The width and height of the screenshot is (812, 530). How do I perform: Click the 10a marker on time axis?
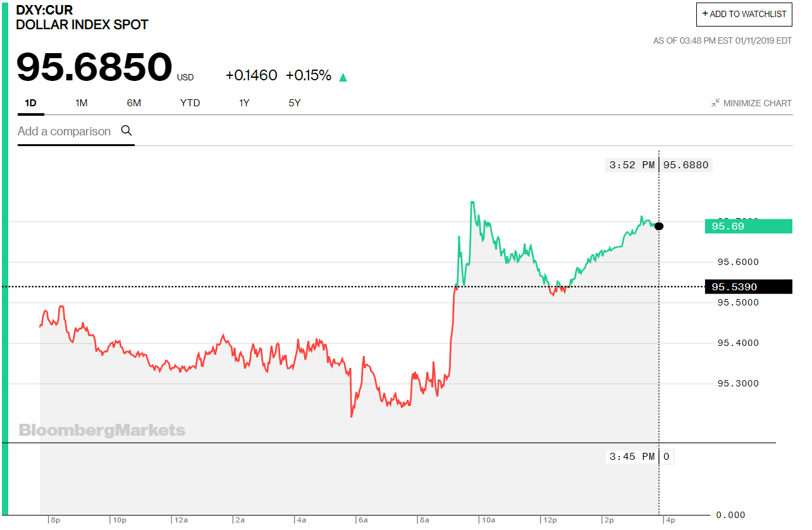pos(488,520)
